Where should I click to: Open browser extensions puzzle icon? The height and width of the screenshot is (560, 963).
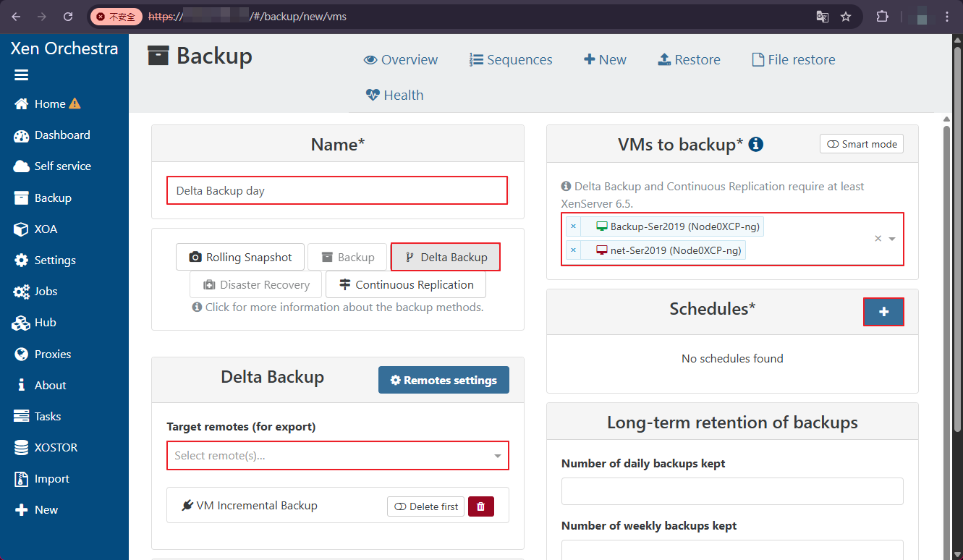(x=882, y=16)
